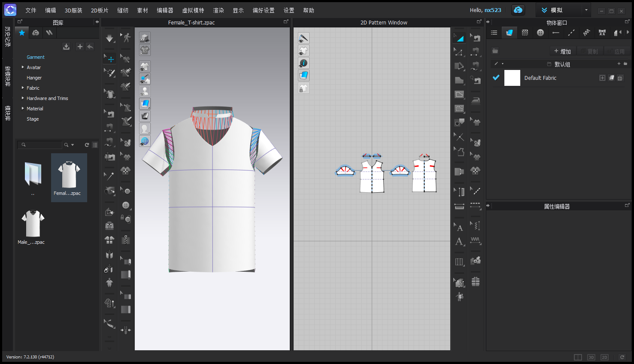The height and width of the screenshot is (364, 634).
Task: Select the Steam iron tool in 2D toolbar
Action: click(x=476, y=100)
